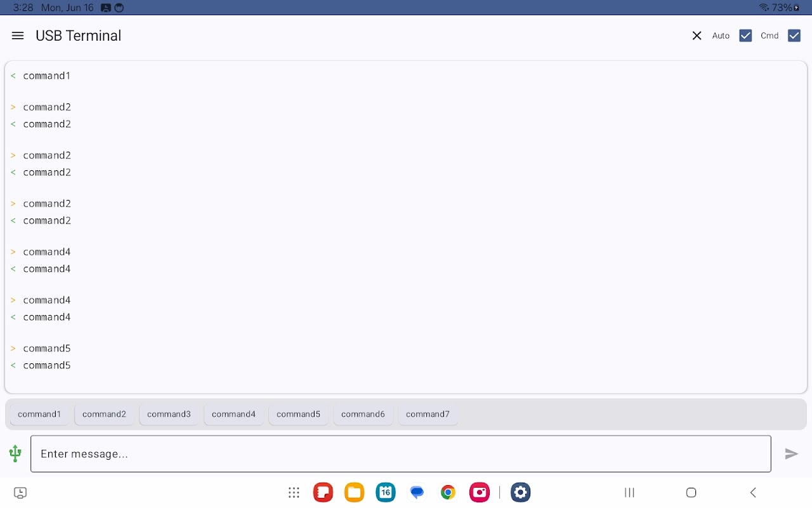Image resolution: width=812 pixels, height=508 pixels.
Task: Tap the command7 shortcut button
Action: tap(428, 414)
